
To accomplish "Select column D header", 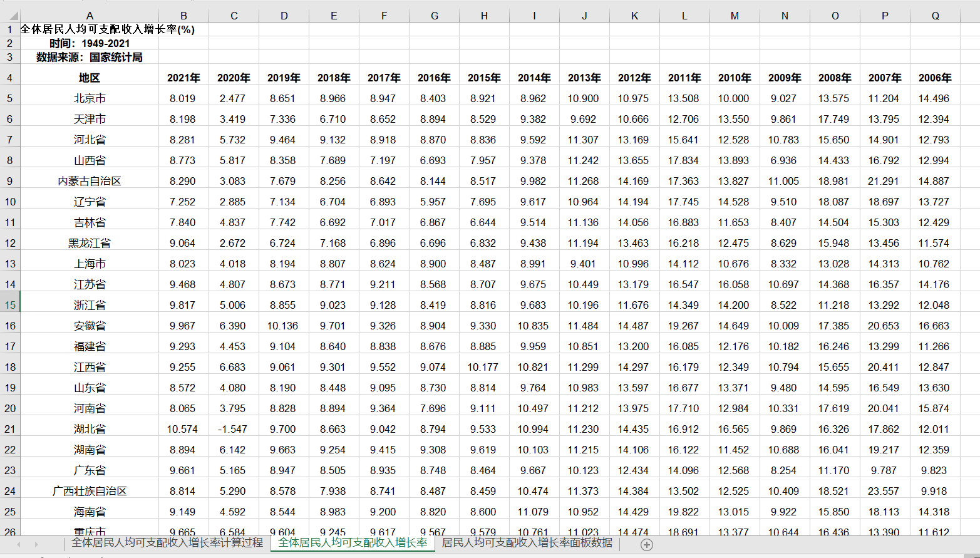I will click(284, 16).
